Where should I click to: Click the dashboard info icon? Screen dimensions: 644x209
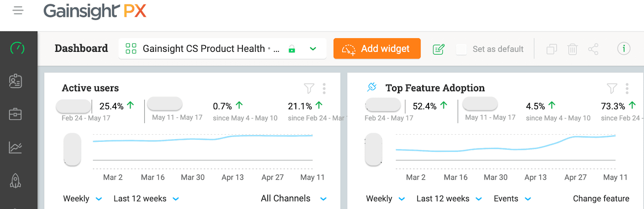(623, 49)
